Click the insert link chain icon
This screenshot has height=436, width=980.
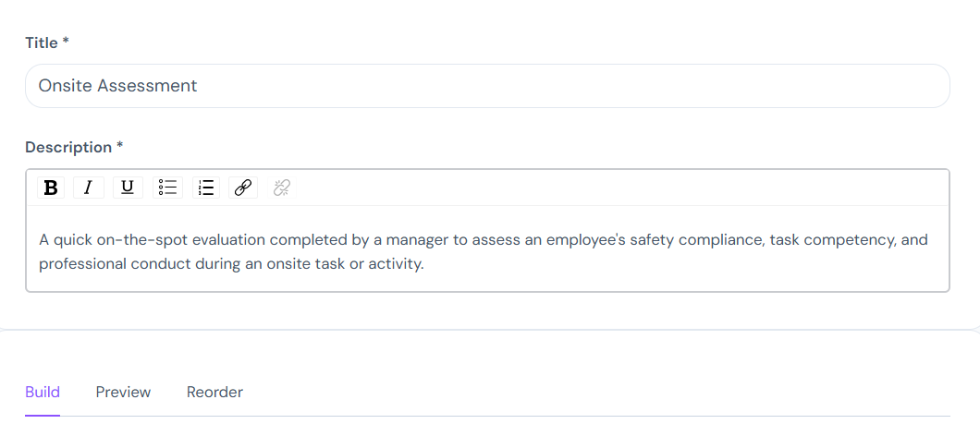pyautogui.click(x=243, y=188)
